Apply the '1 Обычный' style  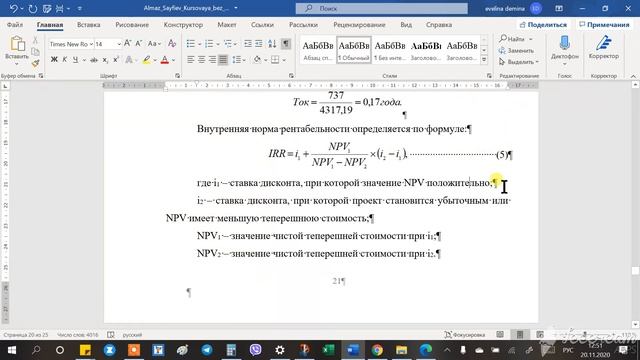point(353,50)
